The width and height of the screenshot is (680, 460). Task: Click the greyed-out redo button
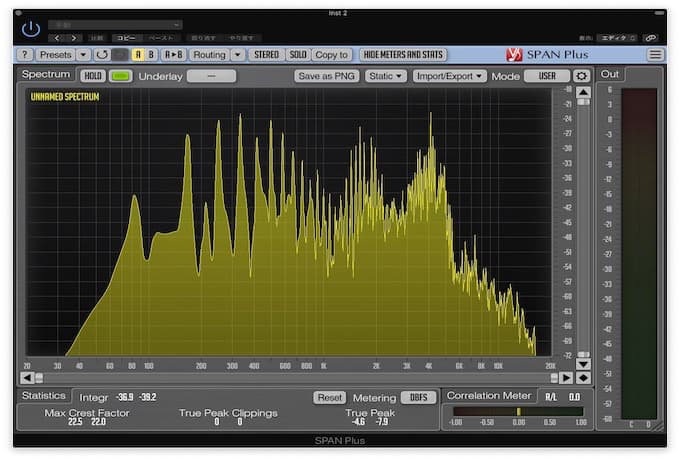pos(120,55)
